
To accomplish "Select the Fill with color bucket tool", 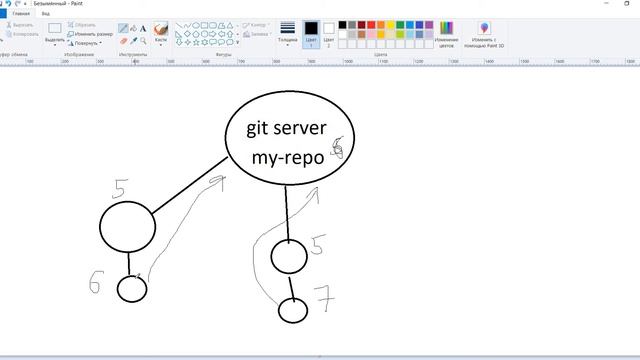I will 133,28.
